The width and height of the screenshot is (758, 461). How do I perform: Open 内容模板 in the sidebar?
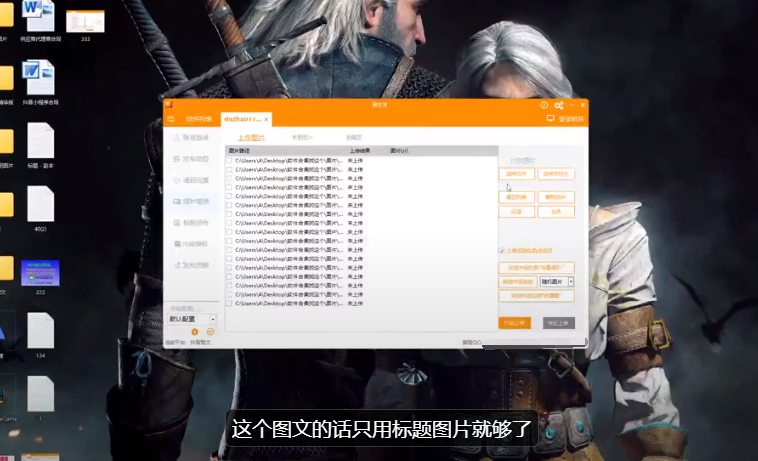tap(191, 244)
